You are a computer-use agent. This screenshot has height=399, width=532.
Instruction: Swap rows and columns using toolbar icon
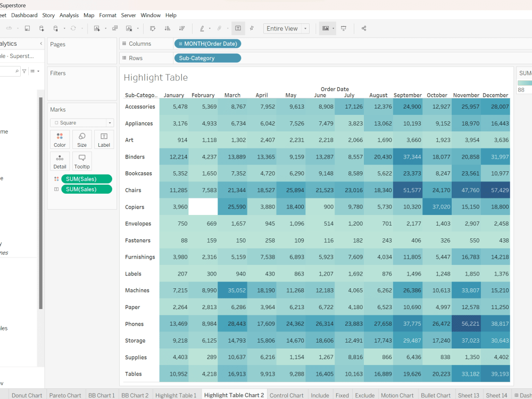[153, 28]
